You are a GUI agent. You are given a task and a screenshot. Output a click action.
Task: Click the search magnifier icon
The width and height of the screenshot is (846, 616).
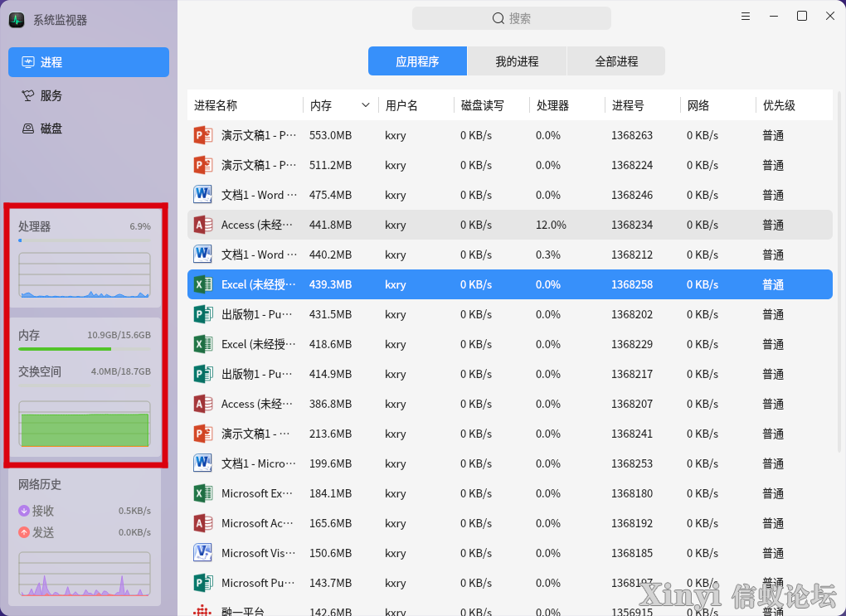click(498, 19)
